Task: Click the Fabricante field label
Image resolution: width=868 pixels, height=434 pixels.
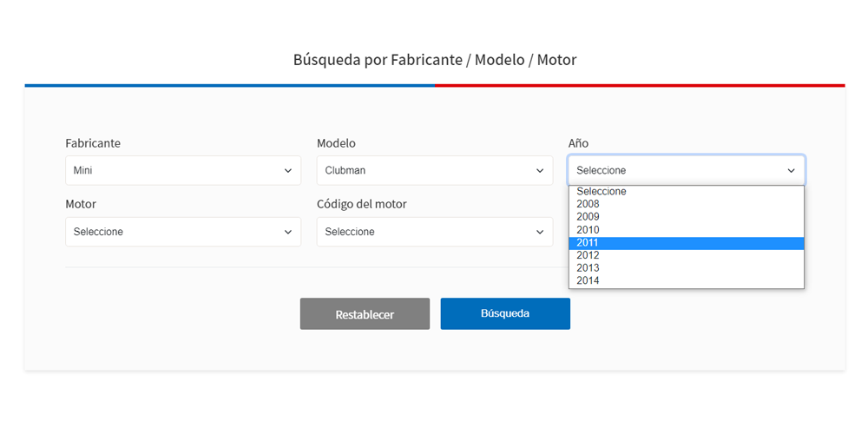Action: [x=93, y=143]
